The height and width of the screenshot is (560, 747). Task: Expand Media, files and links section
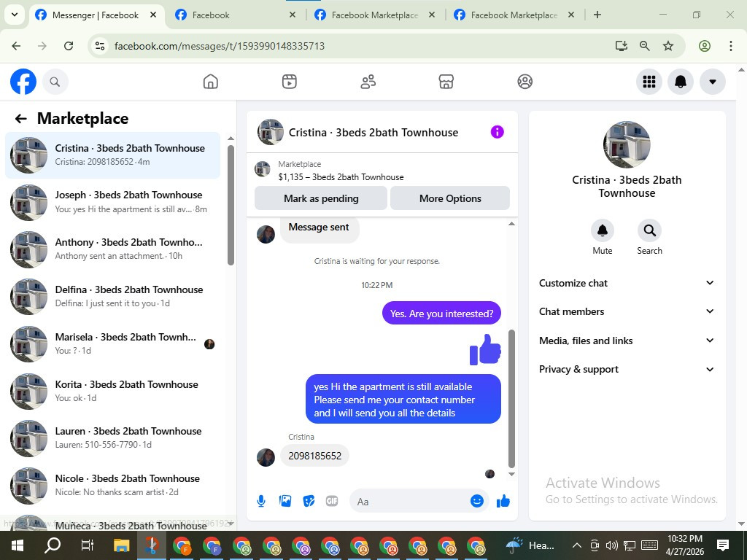click(627, 341)
